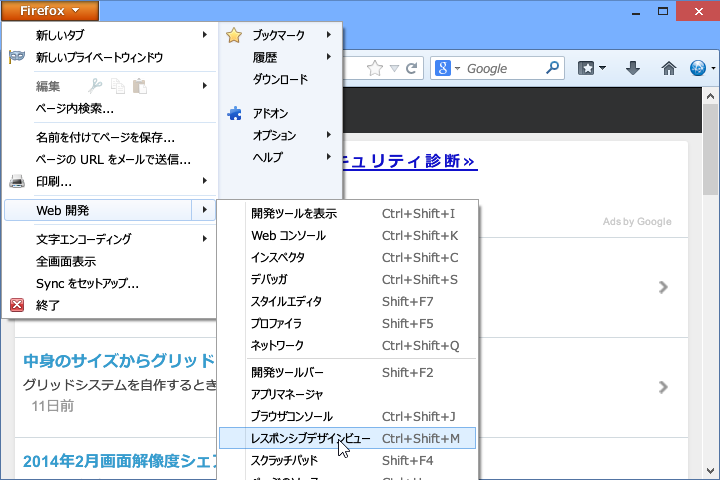Viewport: 720px width, 480px height.
Task: Select 新しいプライベートウィンドウ menu item
Action: point(110,57)
